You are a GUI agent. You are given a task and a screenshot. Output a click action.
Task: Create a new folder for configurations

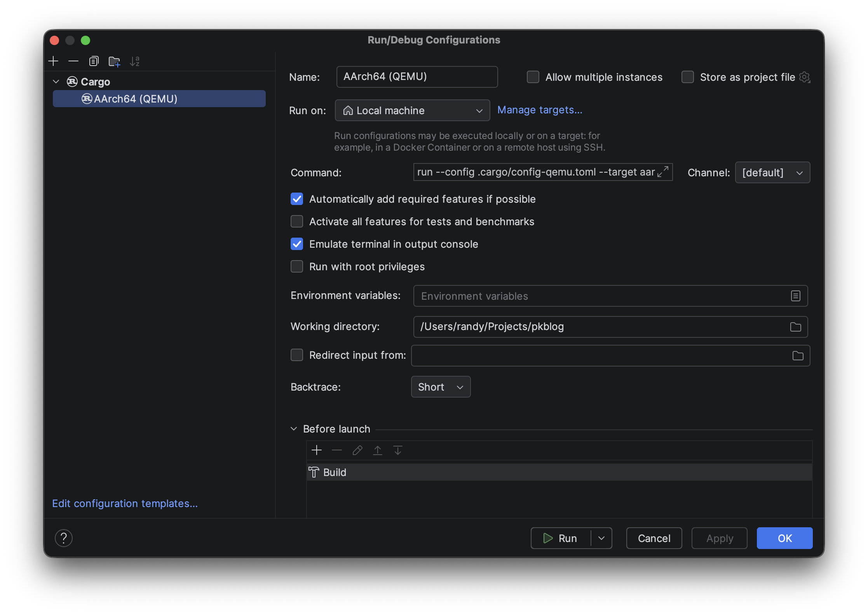click(114, 61)
